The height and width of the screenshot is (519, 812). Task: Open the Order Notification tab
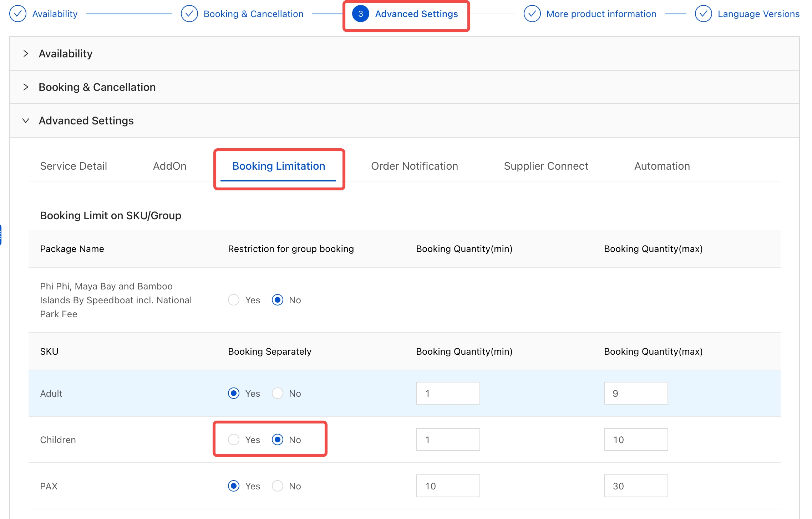(x=414, y=166)
